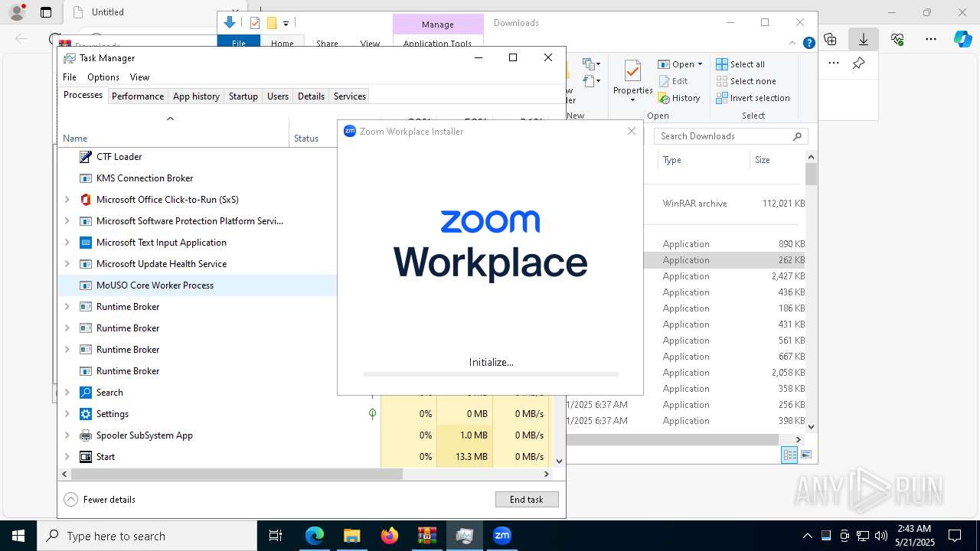Click Select none in Explorer ribbon

pos(746,81)
